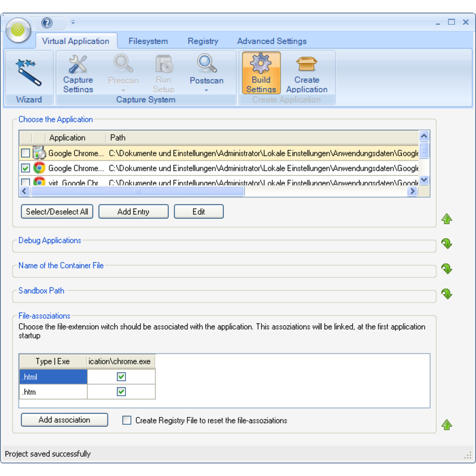This screenshot has height=476, width=476.
Task: Click the Create Application box icon
Action: (x=306, y=64)
